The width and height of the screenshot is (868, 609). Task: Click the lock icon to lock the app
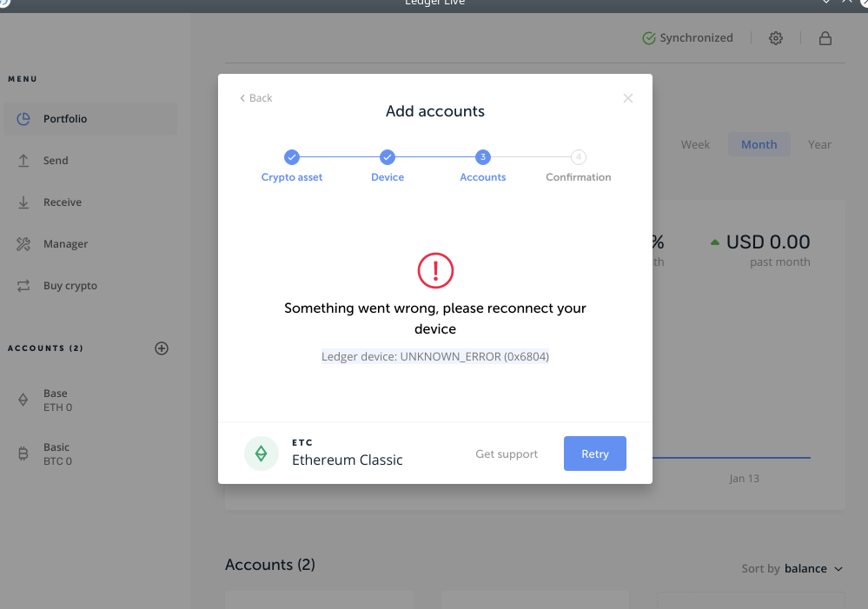coord(825,37)
